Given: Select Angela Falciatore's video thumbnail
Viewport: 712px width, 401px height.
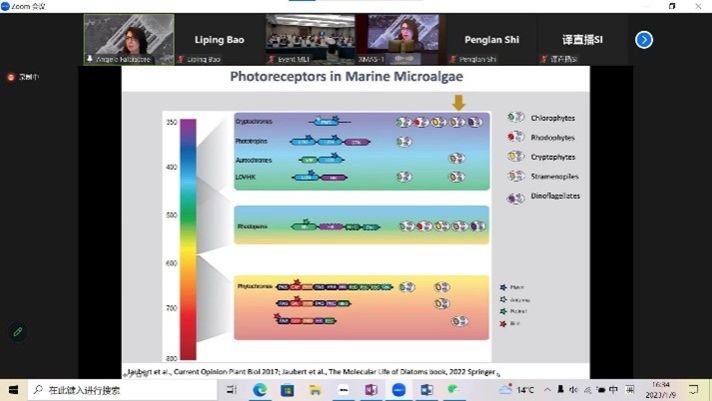Looking at the screenshot, I should point(128,39).
